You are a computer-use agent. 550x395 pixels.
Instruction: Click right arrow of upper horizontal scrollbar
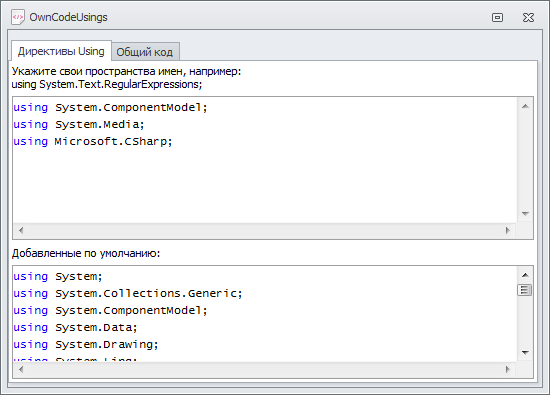pos(508,230)
